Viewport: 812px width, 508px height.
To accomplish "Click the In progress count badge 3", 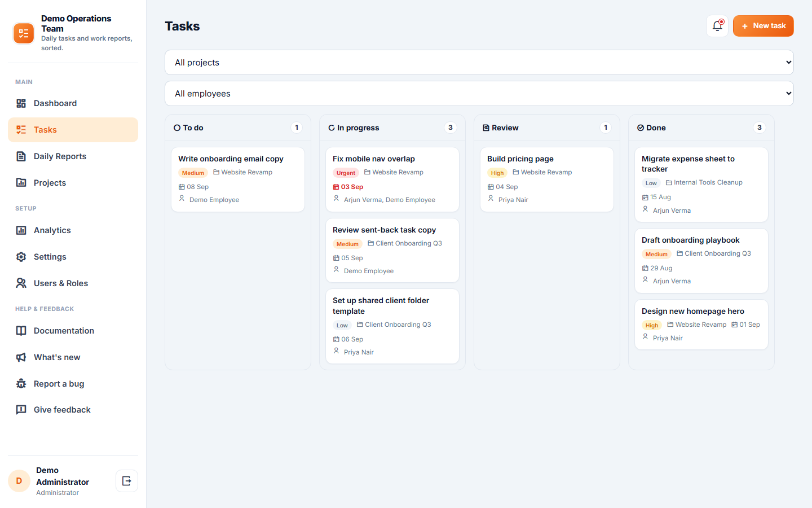I will point(451,128).
